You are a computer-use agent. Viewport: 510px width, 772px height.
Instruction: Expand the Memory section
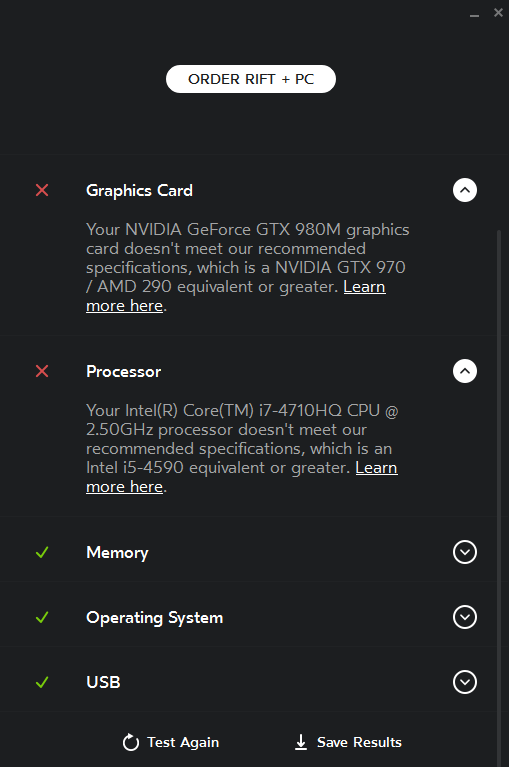tap(465, 552)
